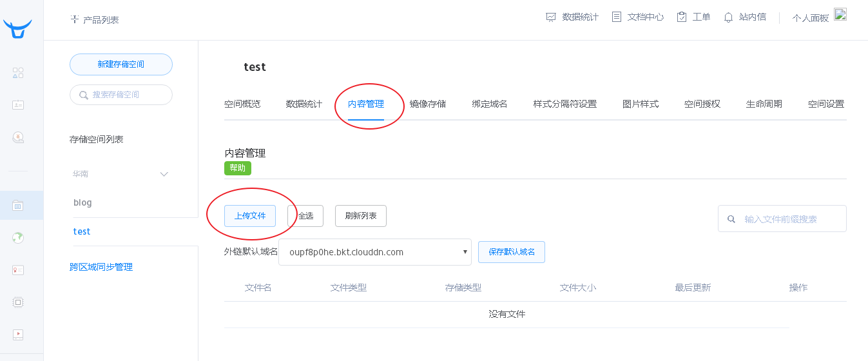This screenshot has width=868, height=361.
Task: Click the 新建存储空间 button
Action: coord(121,64)
